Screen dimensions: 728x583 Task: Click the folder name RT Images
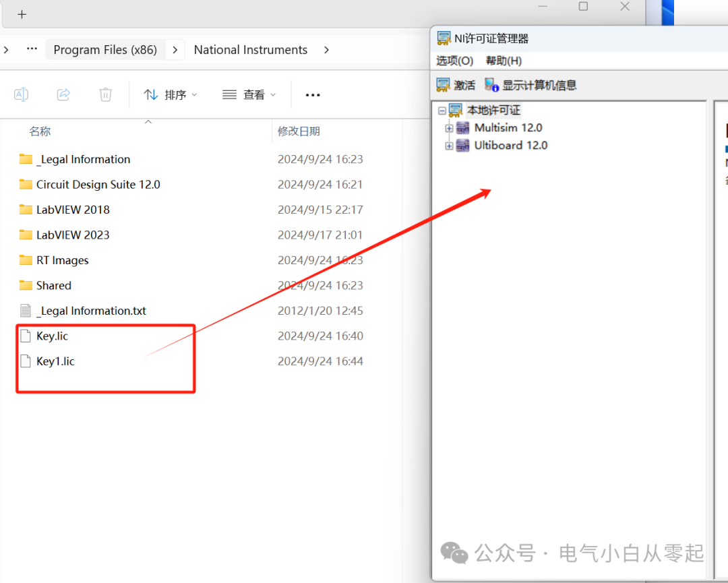click(63, 260)
